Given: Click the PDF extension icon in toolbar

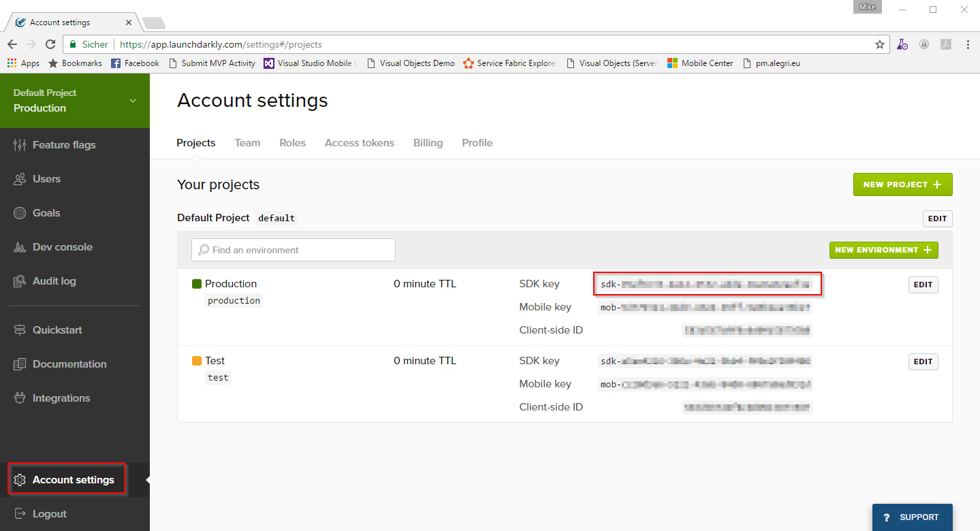Looking at the screenshot, I should (946, 44).
